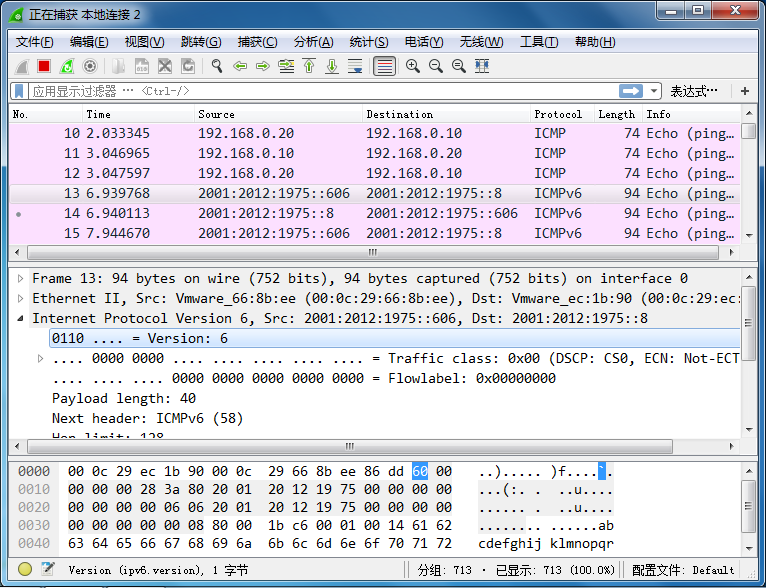Open the 统计(S) menu
This screenshot has height=588, width=766.
[x=369, y=42]
